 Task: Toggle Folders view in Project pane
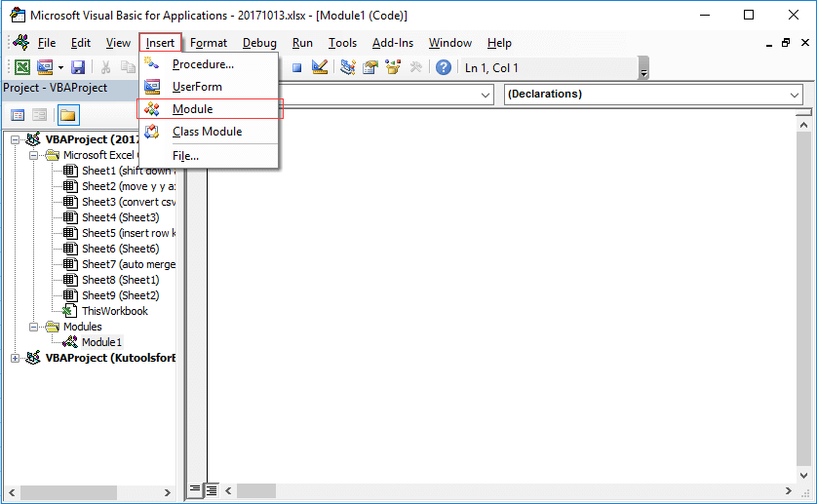67,115
